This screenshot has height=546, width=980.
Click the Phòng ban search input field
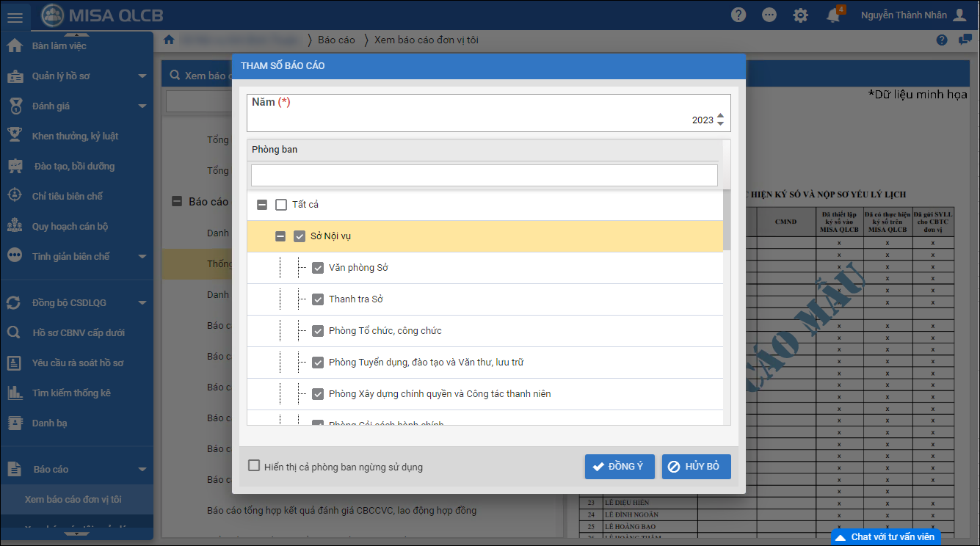point(484,175)
